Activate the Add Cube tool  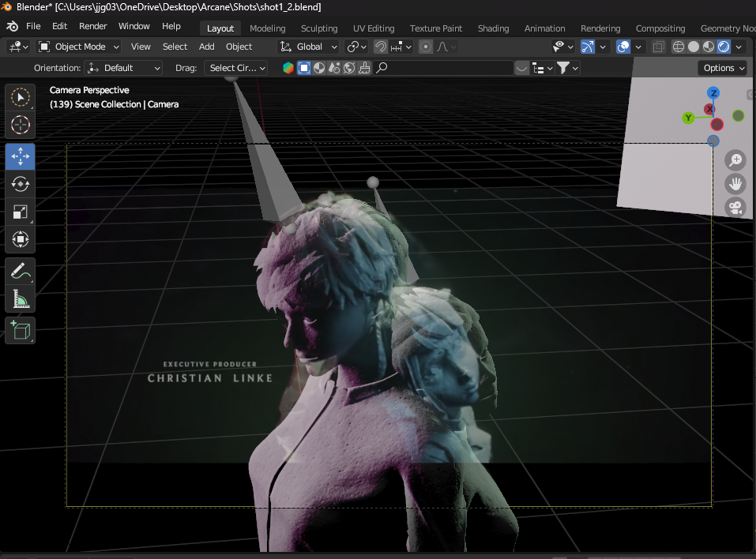[x=21, y=330]
